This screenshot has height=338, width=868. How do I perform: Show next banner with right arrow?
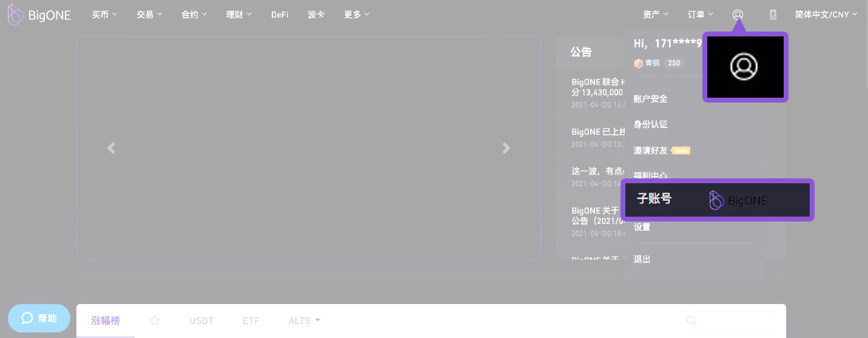click(506, 148)
